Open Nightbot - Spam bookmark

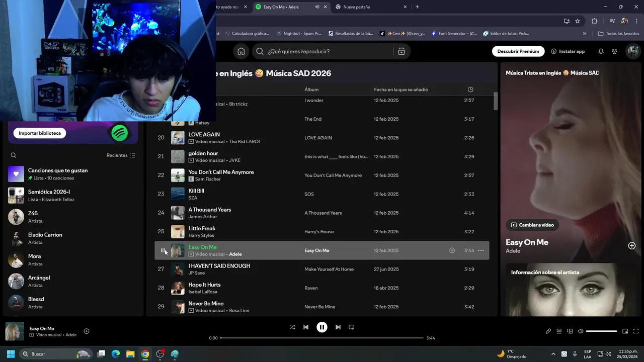(x=299, y=34)
